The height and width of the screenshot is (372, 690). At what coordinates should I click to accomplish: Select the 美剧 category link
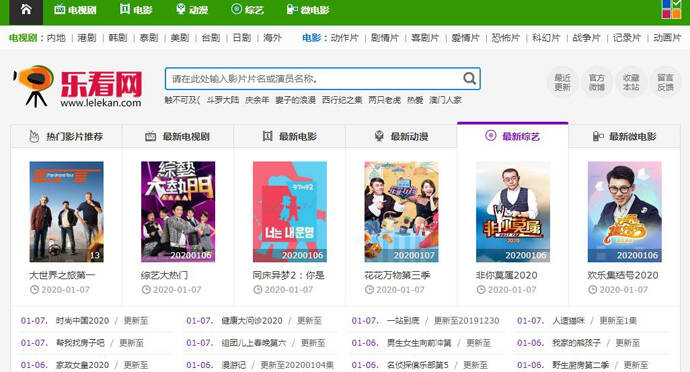click(x=180, y=38)
